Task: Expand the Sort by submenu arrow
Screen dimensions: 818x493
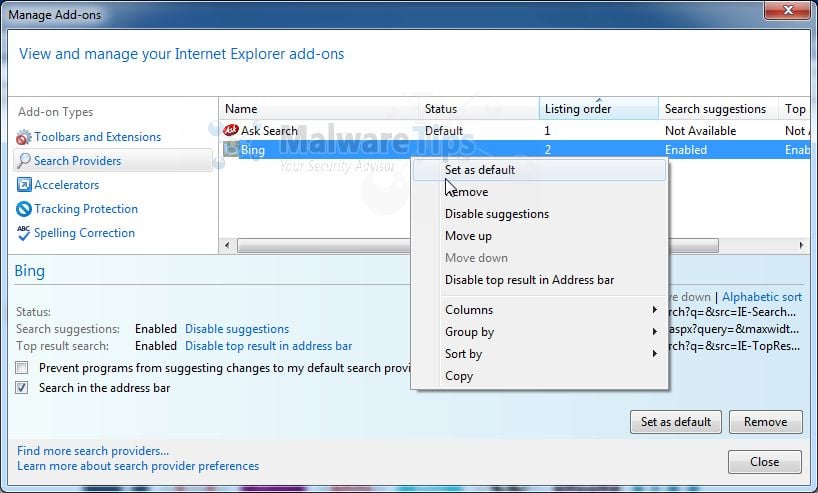Action: tap(654, 354)
